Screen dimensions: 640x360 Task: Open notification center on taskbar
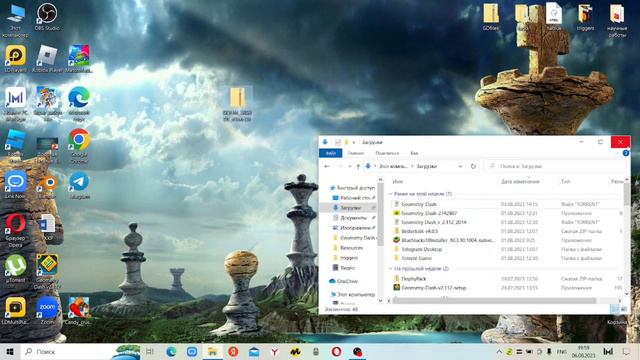click(x=626, y=351)
